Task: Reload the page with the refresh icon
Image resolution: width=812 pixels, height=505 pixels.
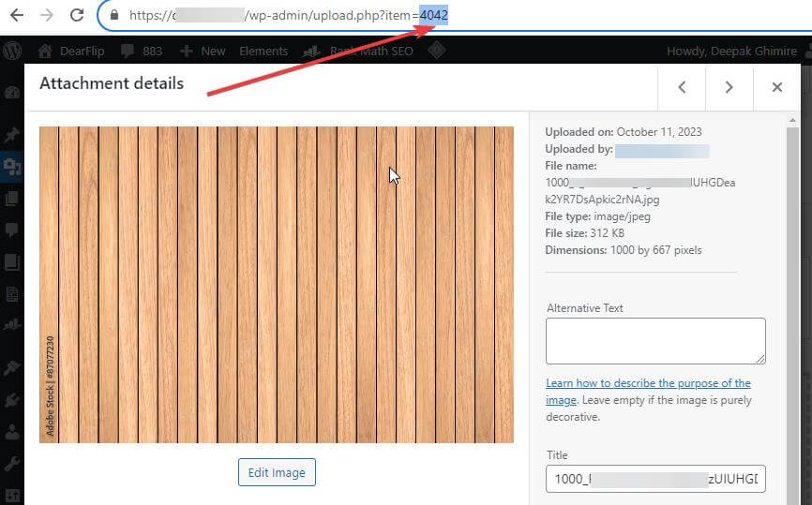Action: 77,16
